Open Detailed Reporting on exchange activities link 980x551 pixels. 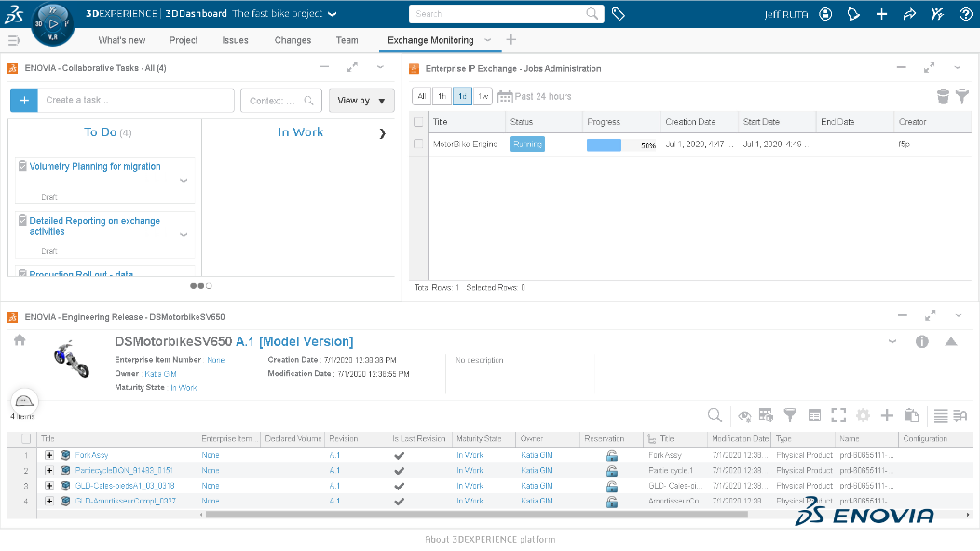click(94, 226)
